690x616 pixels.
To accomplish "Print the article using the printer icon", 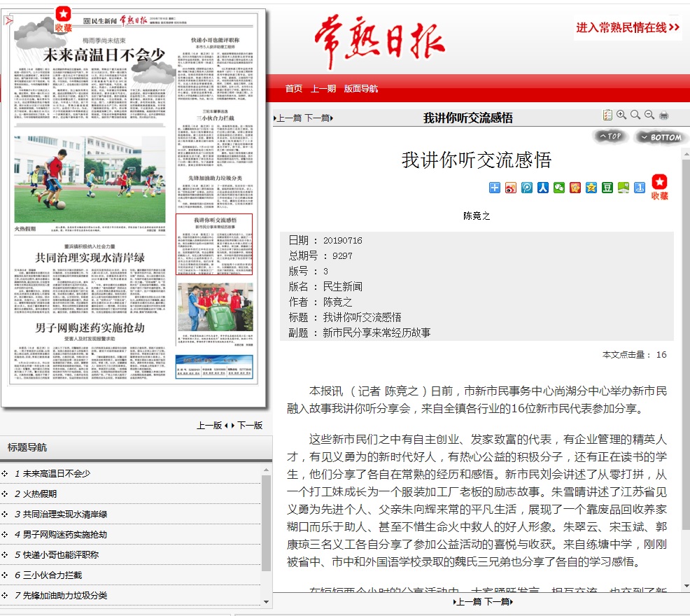I will pos(663,115).
